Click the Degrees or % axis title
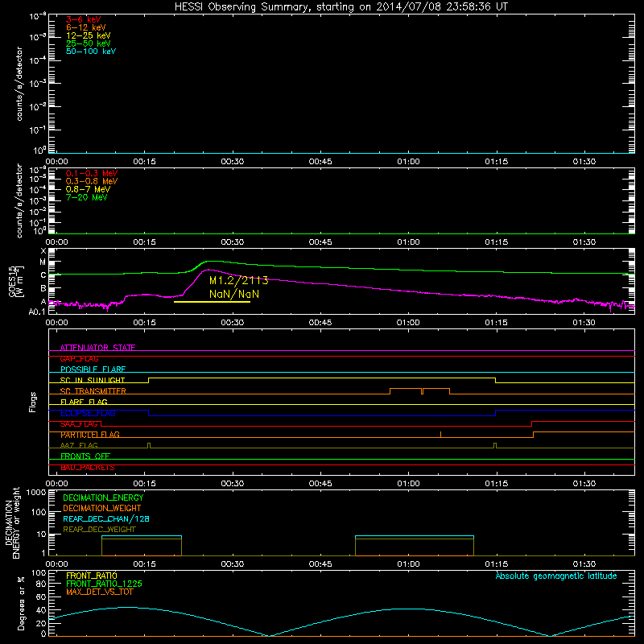This screenshot has height=644, width=644. (21, 603)
